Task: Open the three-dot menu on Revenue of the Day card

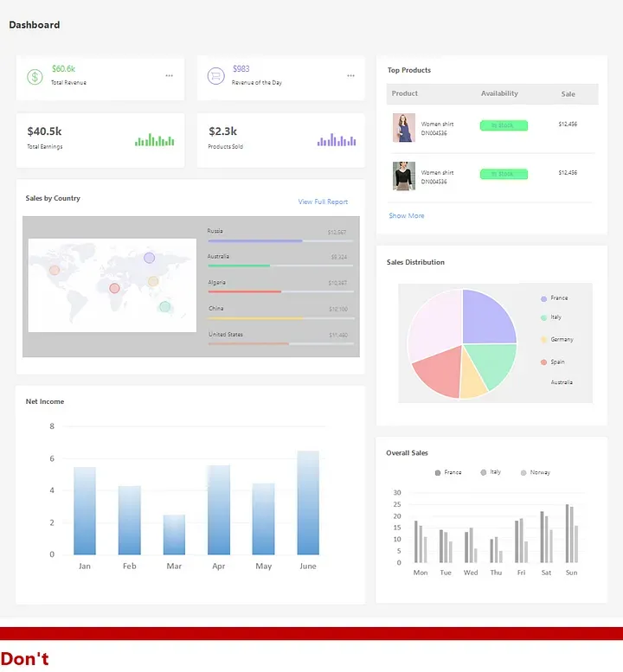Action: pyautogui.click(x=350, y=76)
